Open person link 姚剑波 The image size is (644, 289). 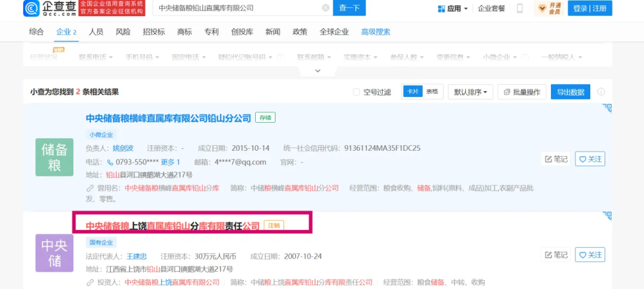123,148
